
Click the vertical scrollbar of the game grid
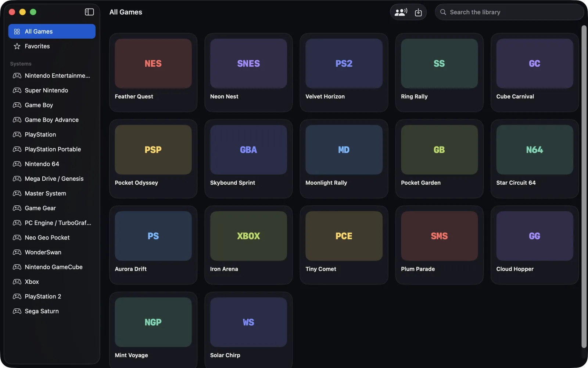[584, 187]
